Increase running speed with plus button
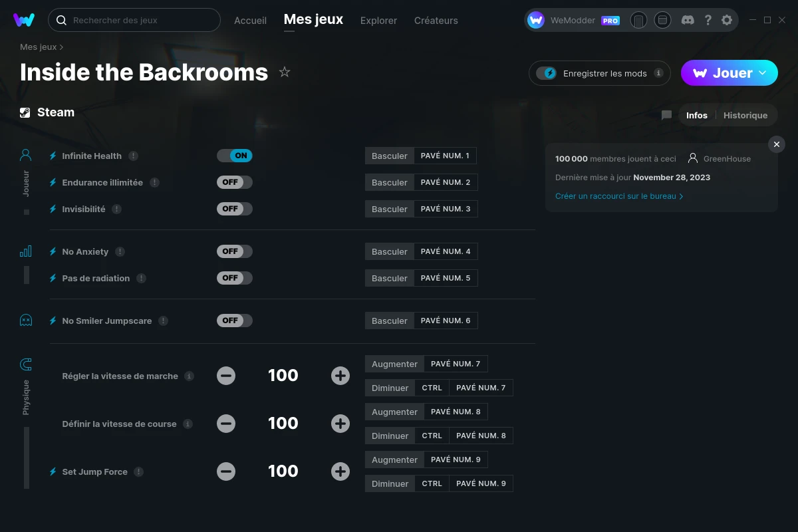This screenshot has height=532, width=798. click(x=340, y=424)
